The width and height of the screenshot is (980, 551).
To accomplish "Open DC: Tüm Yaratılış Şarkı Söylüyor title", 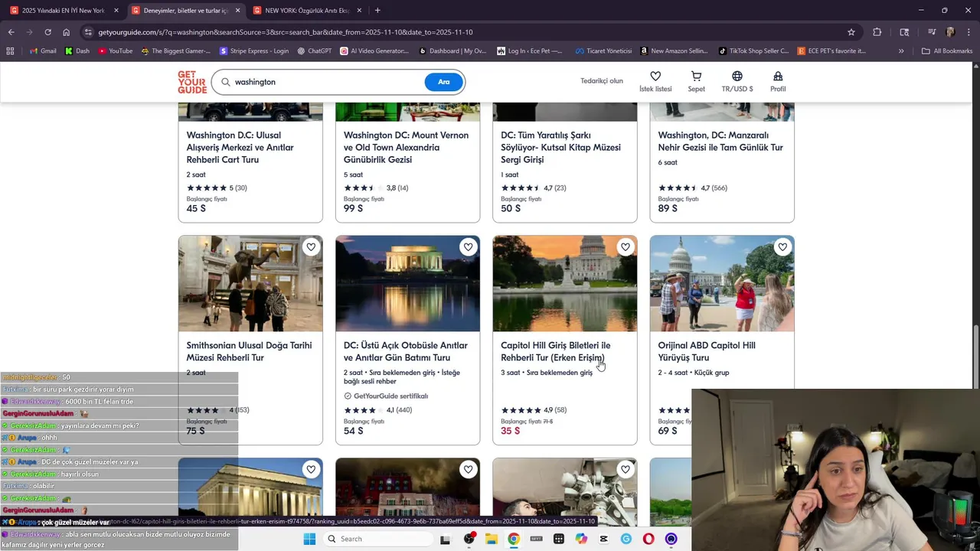I will (560, 148).
